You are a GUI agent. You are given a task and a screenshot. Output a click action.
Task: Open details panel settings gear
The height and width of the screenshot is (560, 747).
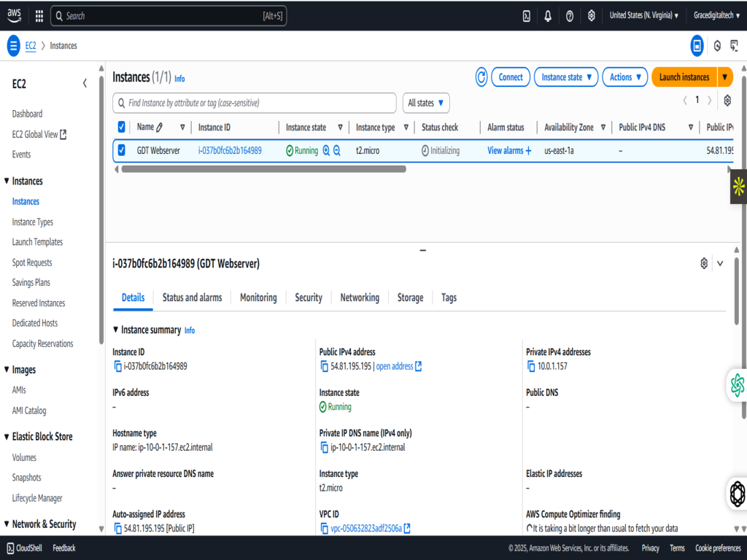(704, 263)
